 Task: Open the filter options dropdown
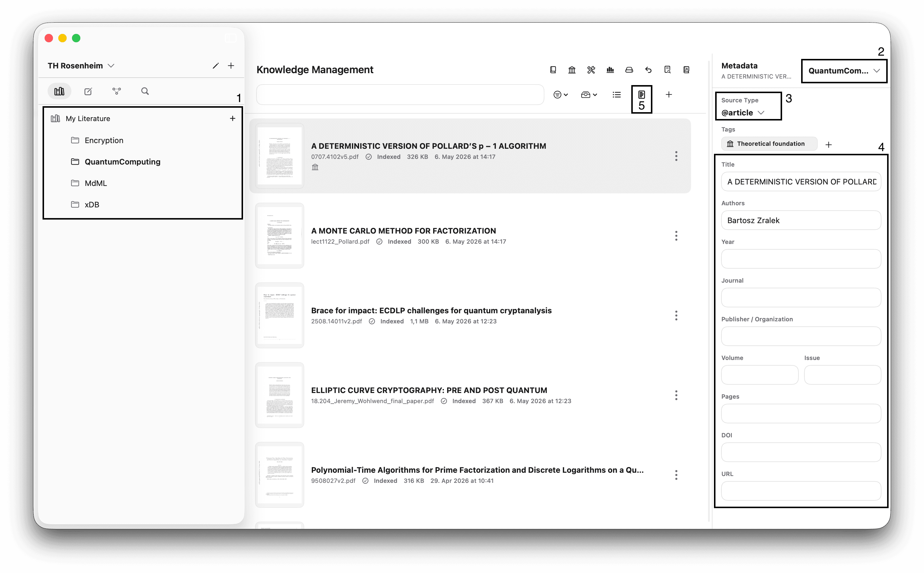click(x=560, y=95)
